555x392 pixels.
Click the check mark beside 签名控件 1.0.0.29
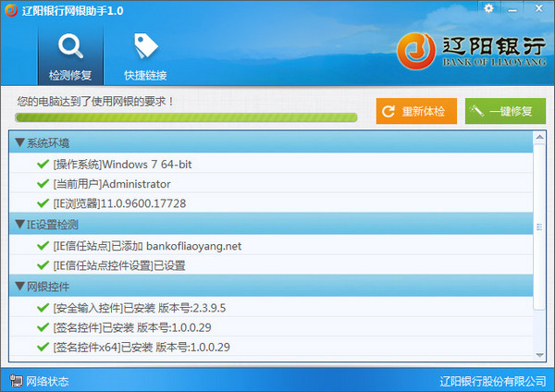43,327
